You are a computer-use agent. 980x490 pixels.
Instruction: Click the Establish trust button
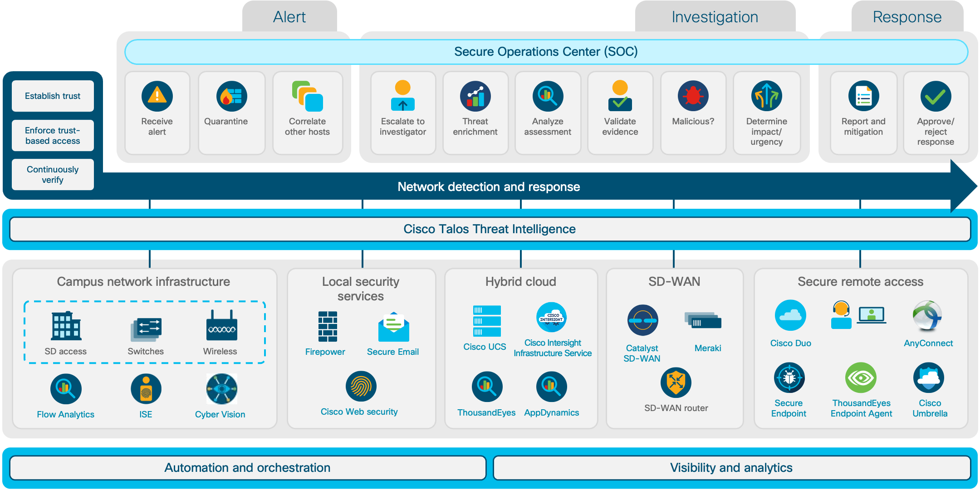coord(53,96)
